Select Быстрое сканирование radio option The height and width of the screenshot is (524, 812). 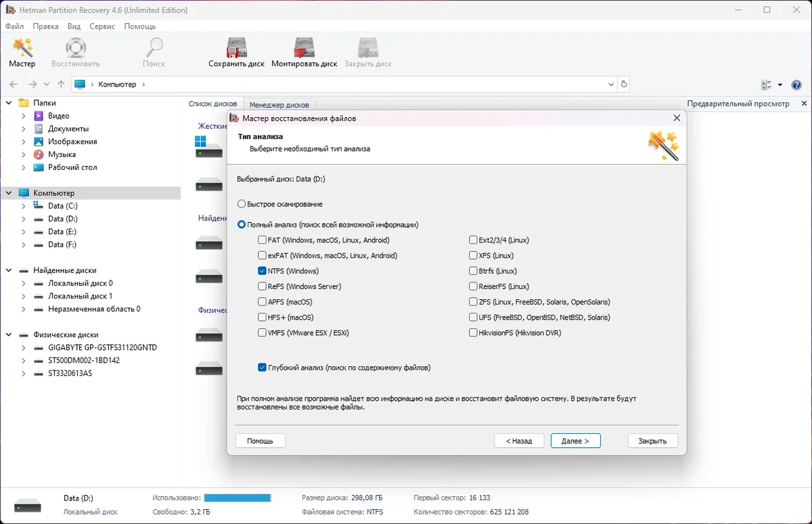point(241,204)
